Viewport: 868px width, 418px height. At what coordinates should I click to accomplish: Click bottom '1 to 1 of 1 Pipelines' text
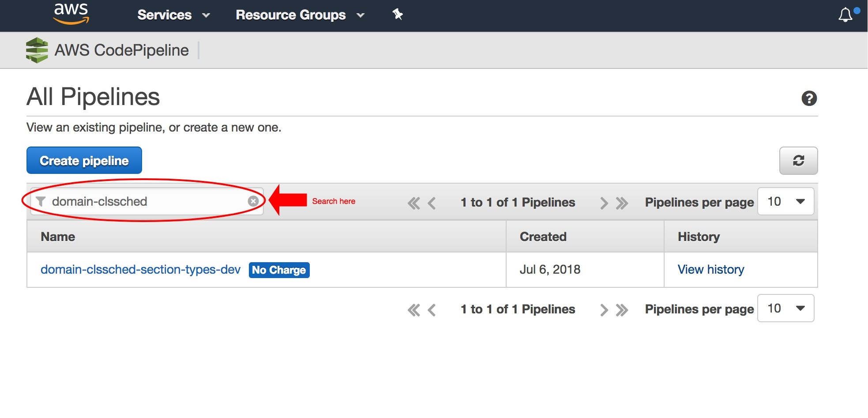click(518, 309)
